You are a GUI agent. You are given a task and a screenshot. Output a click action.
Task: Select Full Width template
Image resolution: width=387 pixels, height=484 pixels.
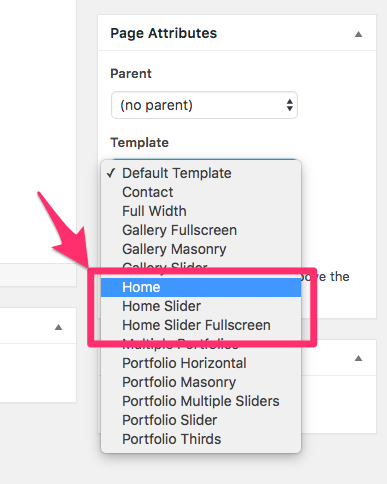(x=201, y=211)
